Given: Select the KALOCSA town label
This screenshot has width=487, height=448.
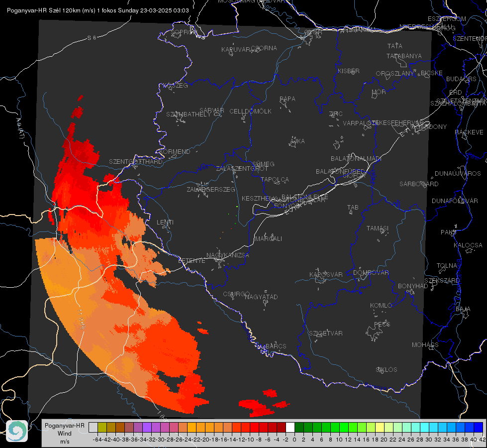Looking at the screenshot, I should [x=468, y=245].
